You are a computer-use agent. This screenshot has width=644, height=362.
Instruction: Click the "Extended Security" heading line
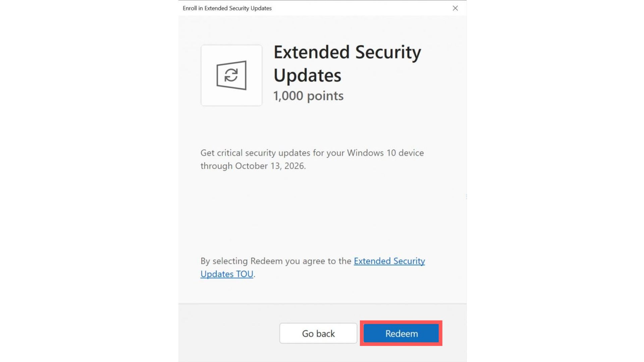(x=347, y=52)
